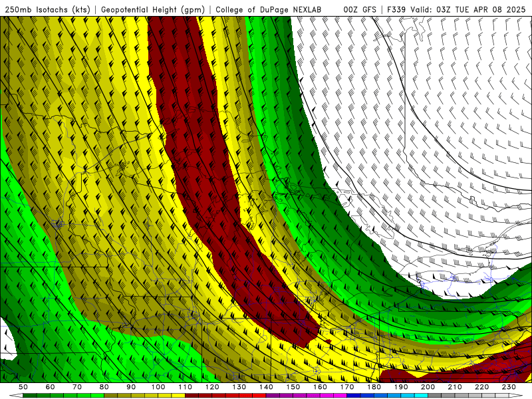
Task: Click the '50' value on the color legend
Action: 23,387
